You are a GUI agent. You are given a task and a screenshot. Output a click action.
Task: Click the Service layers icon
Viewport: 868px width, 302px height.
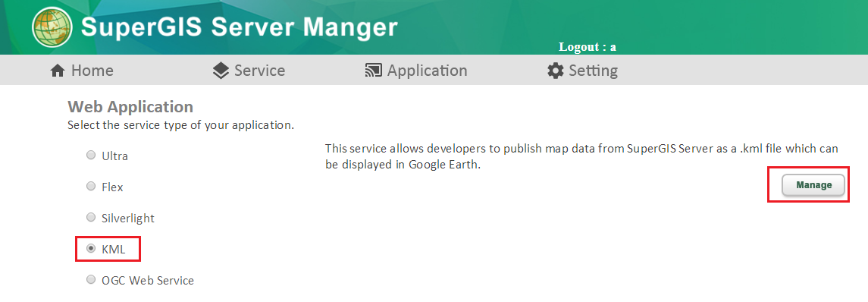tap(221, 71)
